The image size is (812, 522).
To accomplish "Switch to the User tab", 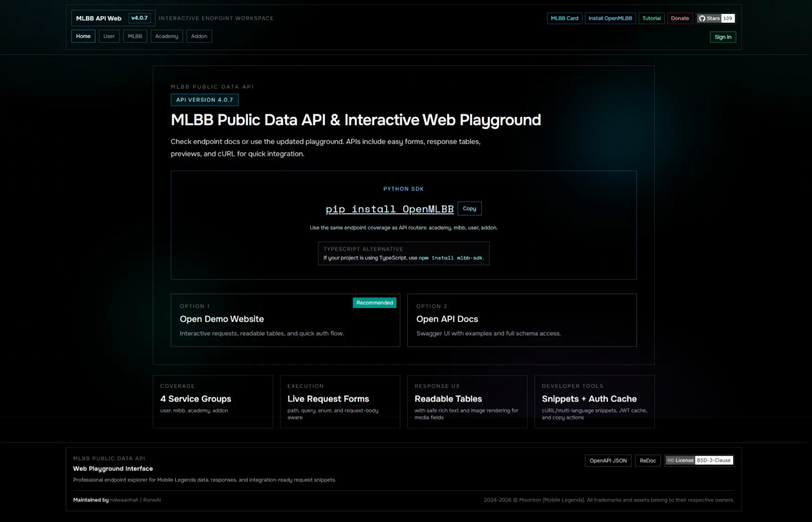I will pos(109,36).
